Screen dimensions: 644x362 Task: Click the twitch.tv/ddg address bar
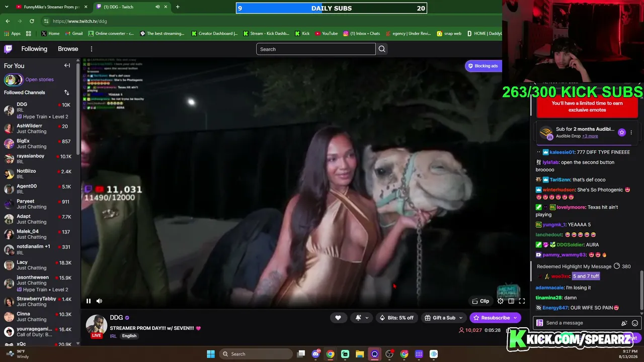80,21
